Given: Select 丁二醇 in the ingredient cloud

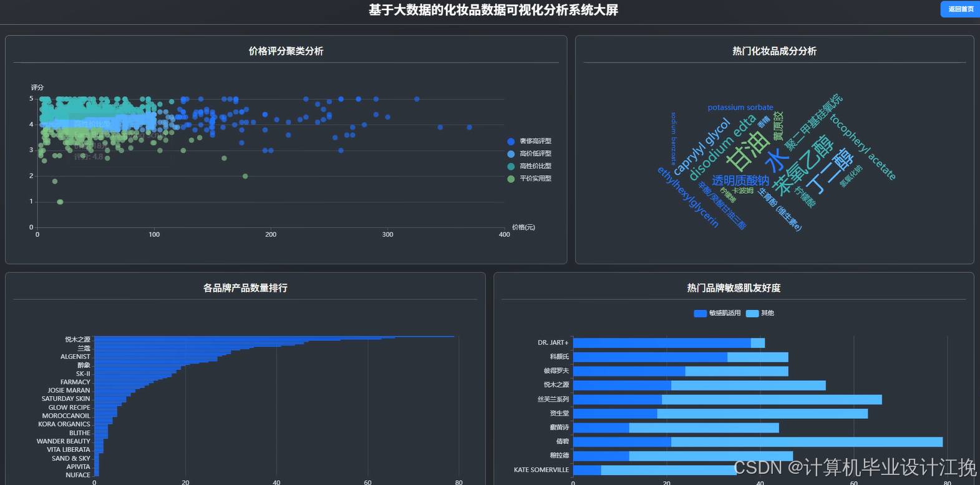Looking at the screenshot, I should tap(830, 171).
